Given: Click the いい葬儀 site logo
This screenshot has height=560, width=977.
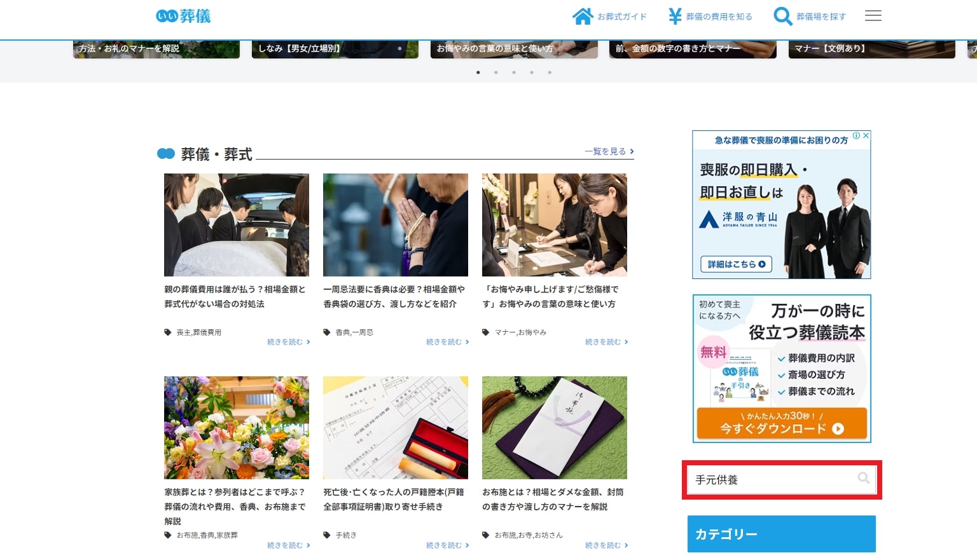Looking at the screenshot, I should pos(183,16).
